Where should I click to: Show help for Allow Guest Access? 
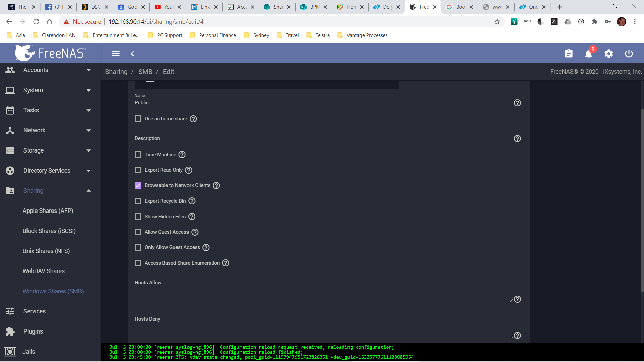pyautogui.click(x=195, y=232)
